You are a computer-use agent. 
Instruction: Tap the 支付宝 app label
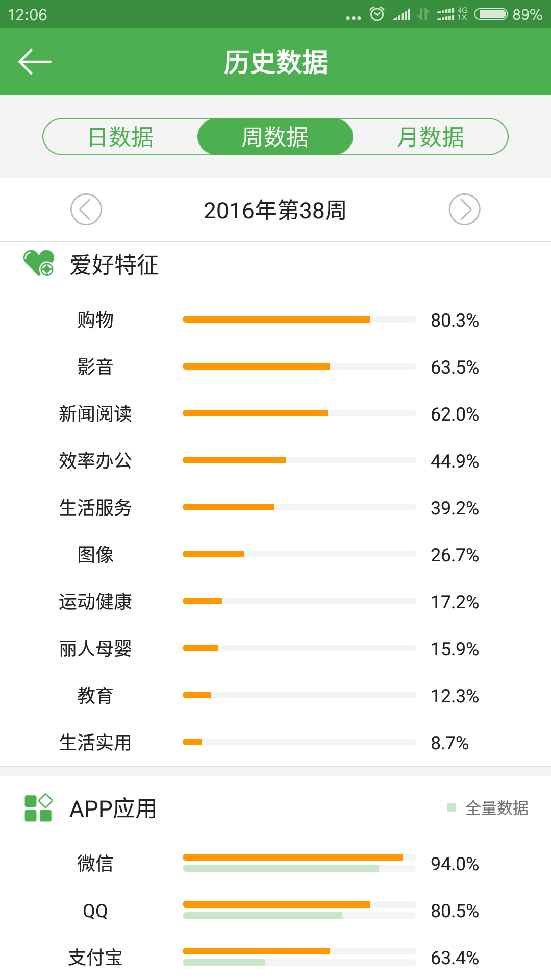point(95,958)
